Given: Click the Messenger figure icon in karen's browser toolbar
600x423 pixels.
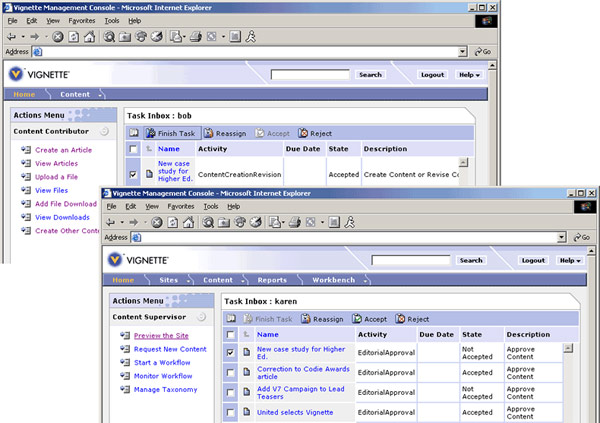Looking at the screenshot, I should [350, 222].
